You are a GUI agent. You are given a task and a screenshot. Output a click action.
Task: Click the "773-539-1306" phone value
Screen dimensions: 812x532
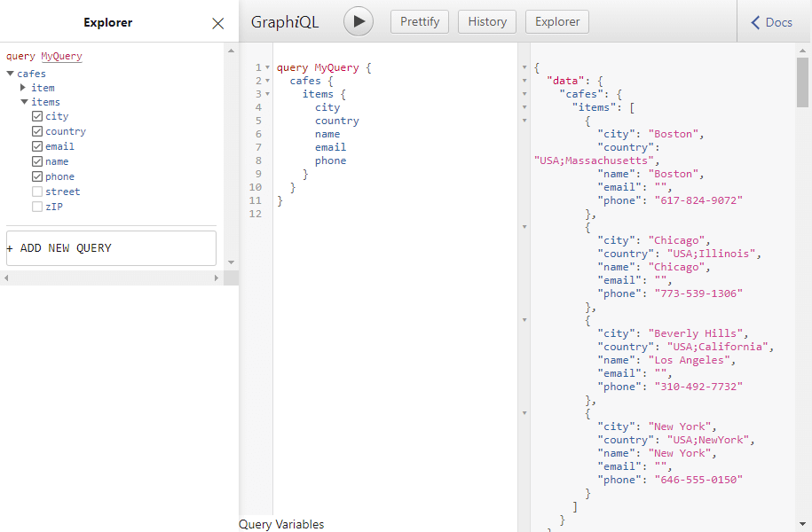click(698, 294)
